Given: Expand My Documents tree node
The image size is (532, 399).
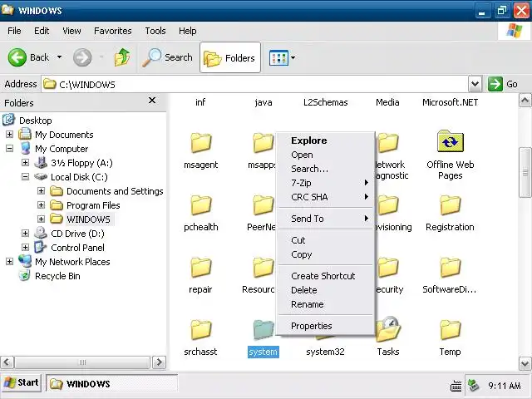Looking at the screenshot, I should click(x=9, y=135).
